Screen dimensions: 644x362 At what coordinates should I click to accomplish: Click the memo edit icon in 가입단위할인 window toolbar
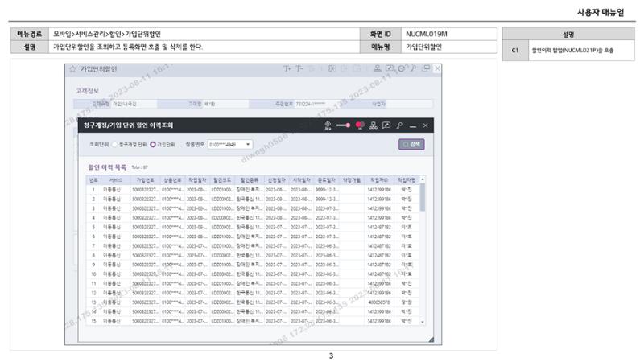coord(390,68)
